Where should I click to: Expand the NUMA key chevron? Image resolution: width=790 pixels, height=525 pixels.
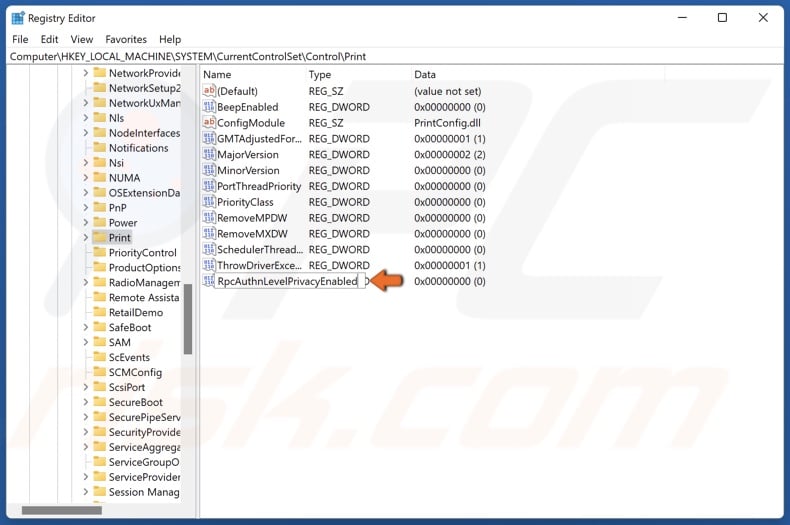tap(86, 178)
